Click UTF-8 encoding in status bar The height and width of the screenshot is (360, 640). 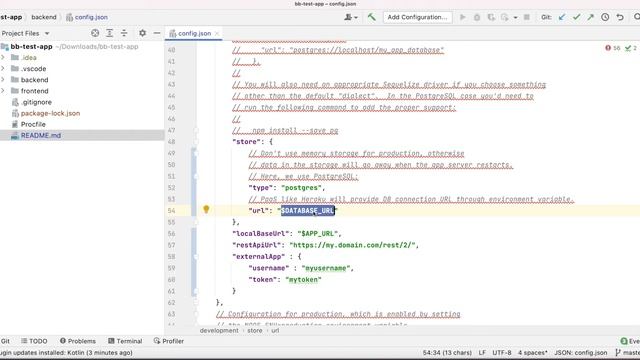(x=502, y=353)
